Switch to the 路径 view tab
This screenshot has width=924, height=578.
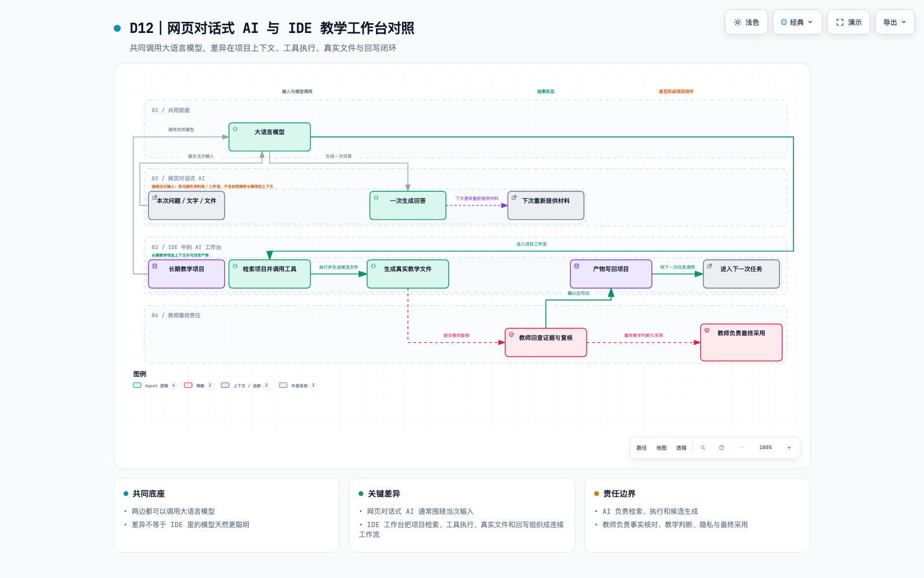(642, 448)
